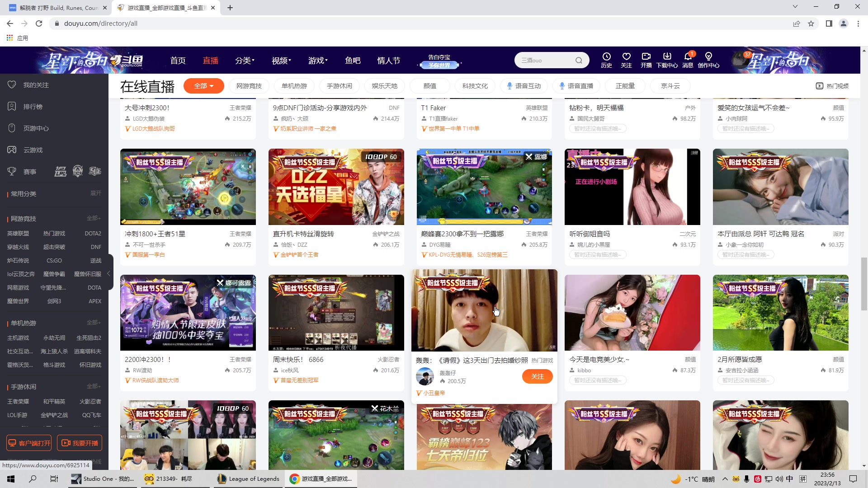Click the Douyu logo
This screenshot has width=868, height=488.
pyautogui.click(x=127, y=60)
